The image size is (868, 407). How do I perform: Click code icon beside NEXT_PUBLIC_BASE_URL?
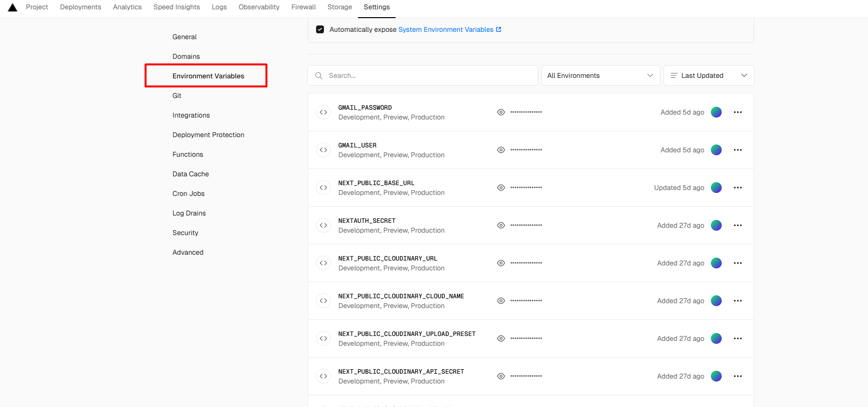(323, 188)
